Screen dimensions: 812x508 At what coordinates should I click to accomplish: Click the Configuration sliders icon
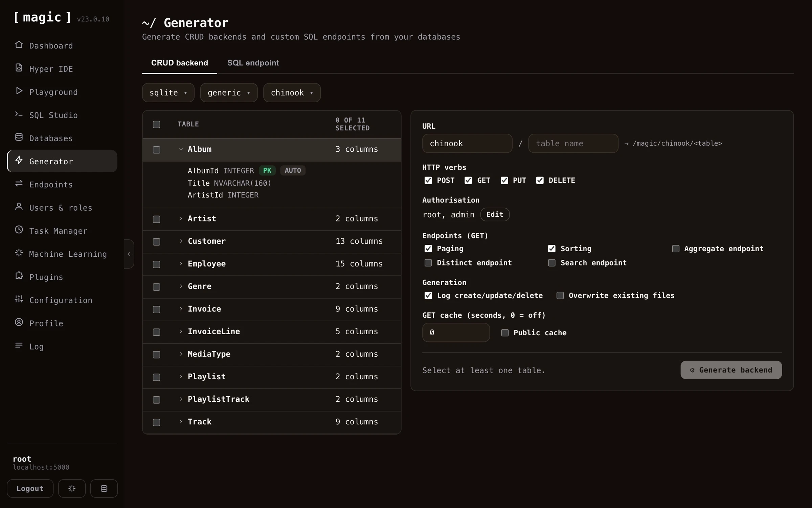(19, 299)
